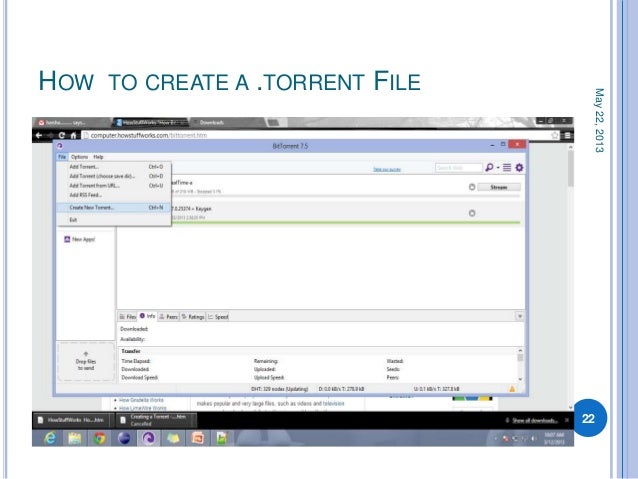Collapse the detail pane with the arrow button
The height and width of the screenshot is (479, 638).
tap(520, 316)
